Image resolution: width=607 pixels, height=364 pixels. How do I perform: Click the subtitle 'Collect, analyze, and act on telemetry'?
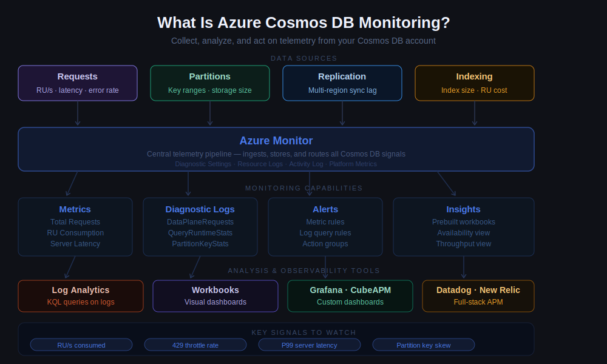(x=303, y=41)
